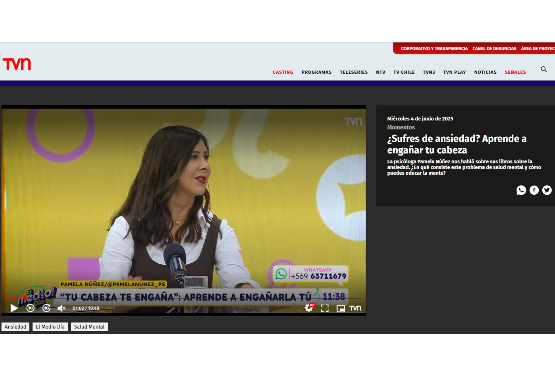
Task: Rewind video 10 seconds
Action: 30,308
